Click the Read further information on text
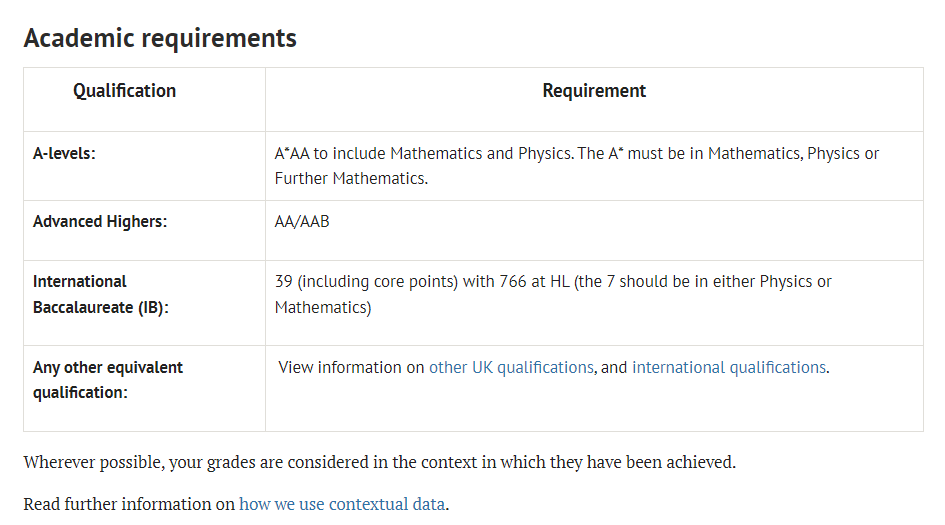The width and height of the screenshot is (945, 525). coord(129,504)
